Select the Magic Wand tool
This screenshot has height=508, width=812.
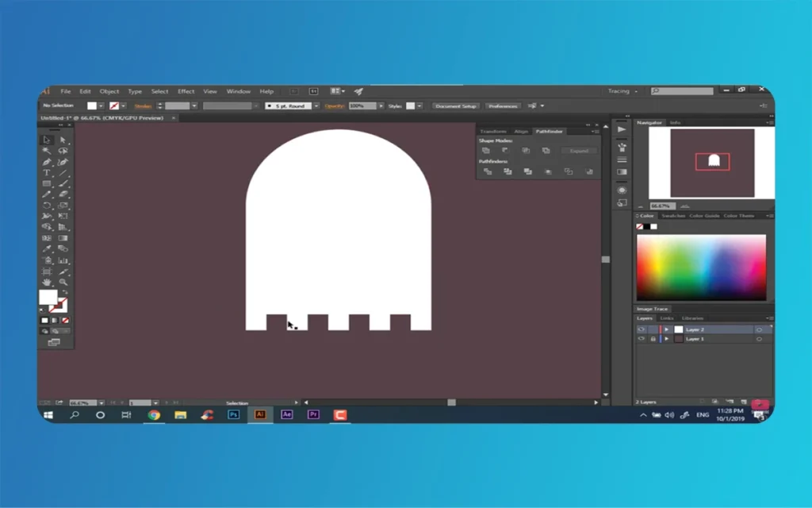coord(47,151)
